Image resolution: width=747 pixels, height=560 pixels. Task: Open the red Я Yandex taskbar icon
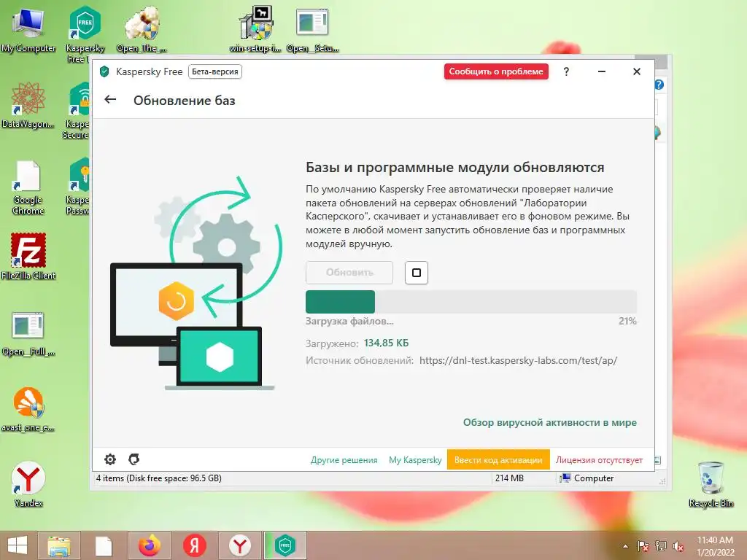click(x=194, y=545)
